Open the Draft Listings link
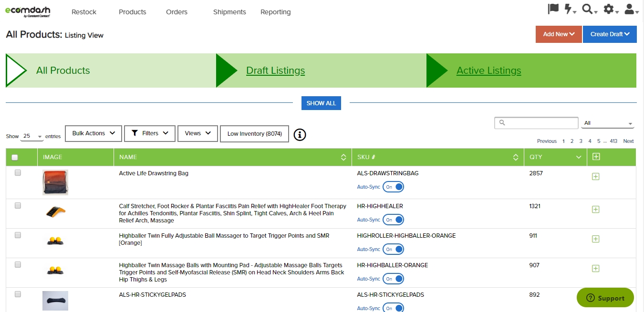This screenshot has width=644, height=312. [275, 70]
